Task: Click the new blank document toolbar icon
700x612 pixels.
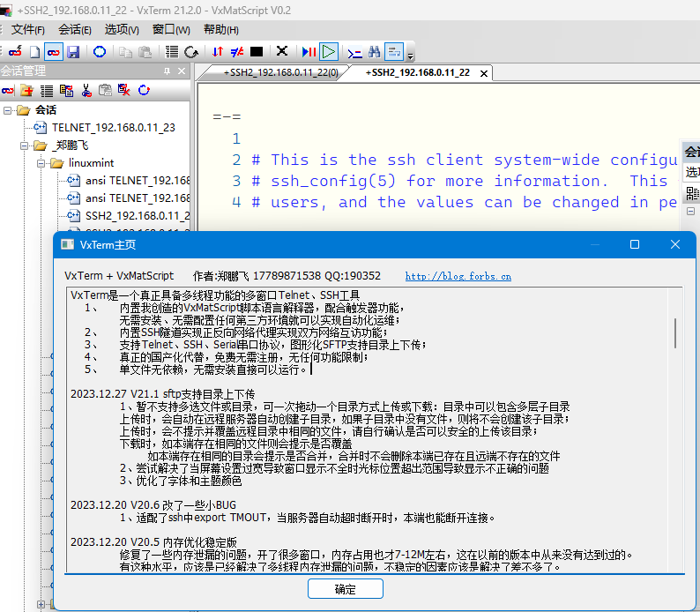Action: (x=34, y=52)
